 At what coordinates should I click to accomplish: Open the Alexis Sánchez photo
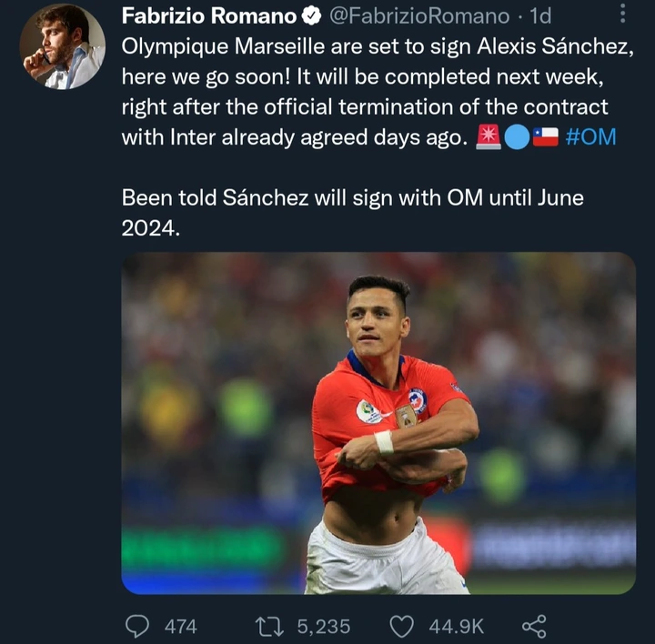(x=378, y=423)
